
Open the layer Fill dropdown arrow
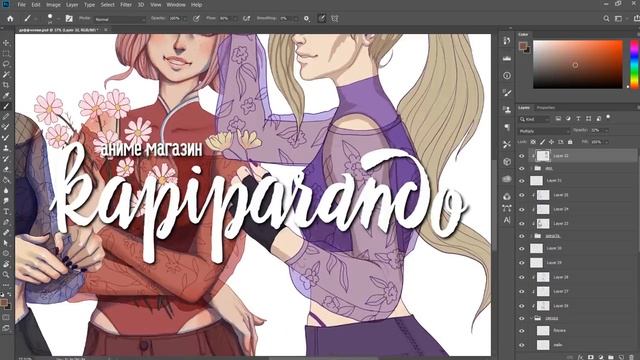click(x=606, y=142)
